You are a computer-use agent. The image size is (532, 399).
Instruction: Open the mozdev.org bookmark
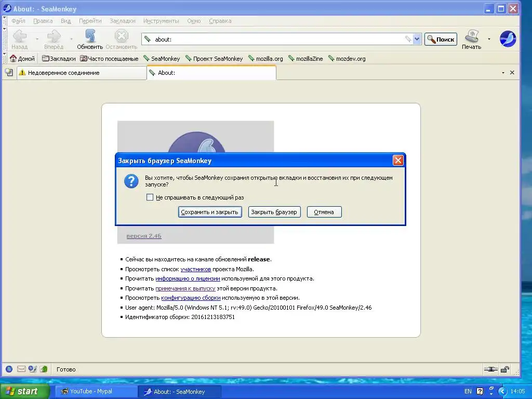click(x=347, y=59)
